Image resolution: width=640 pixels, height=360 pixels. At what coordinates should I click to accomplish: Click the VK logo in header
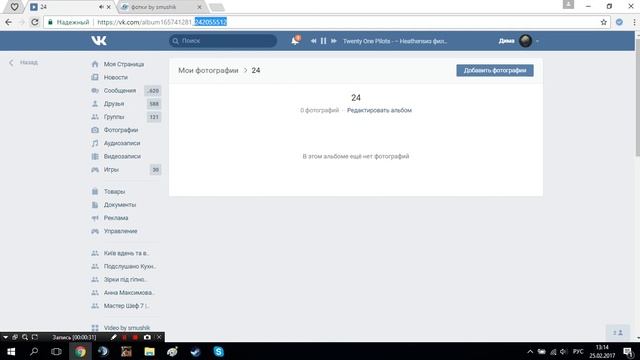[x=99, y=40]
